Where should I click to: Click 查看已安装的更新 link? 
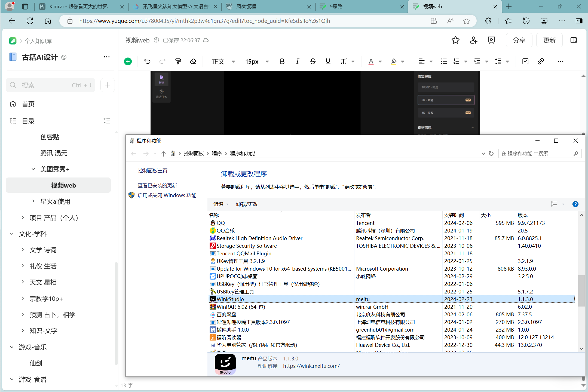click(157, 186)
